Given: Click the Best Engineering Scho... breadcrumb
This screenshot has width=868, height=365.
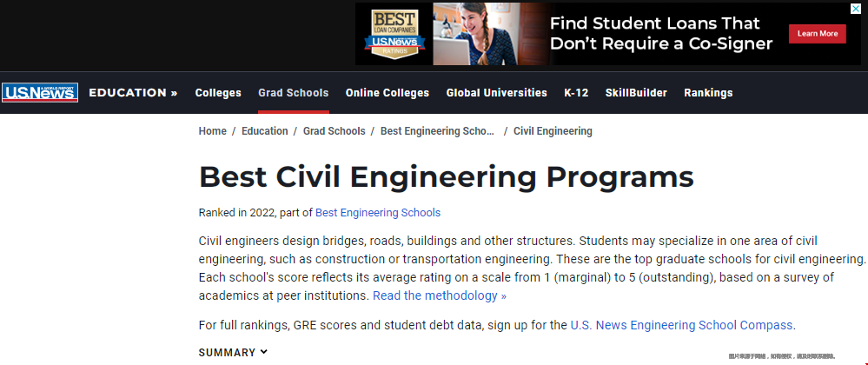Looking at the screenshot, I should (437, 131).
